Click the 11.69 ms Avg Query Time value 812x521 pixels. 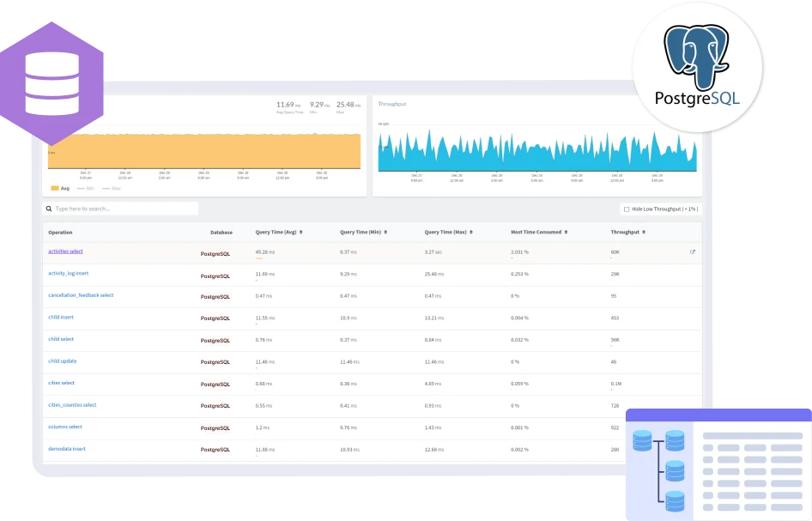[x=288, y=105]
